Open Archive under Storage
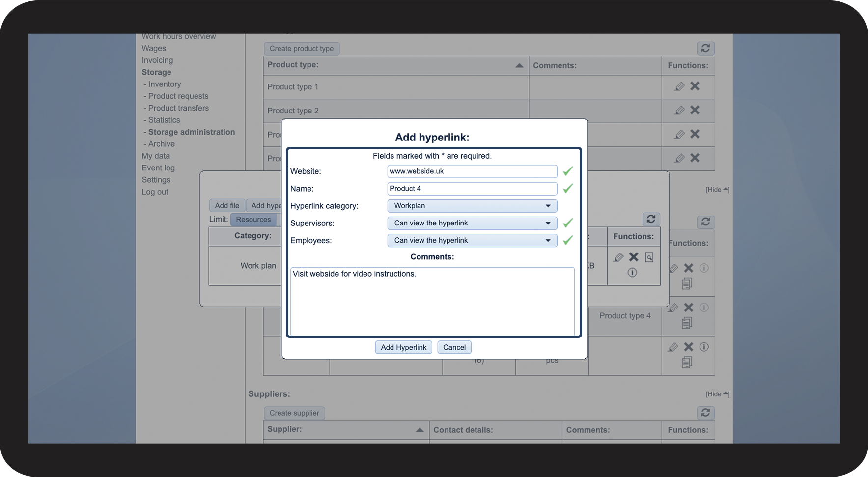 pyautogui.click(x=161, y=144)
